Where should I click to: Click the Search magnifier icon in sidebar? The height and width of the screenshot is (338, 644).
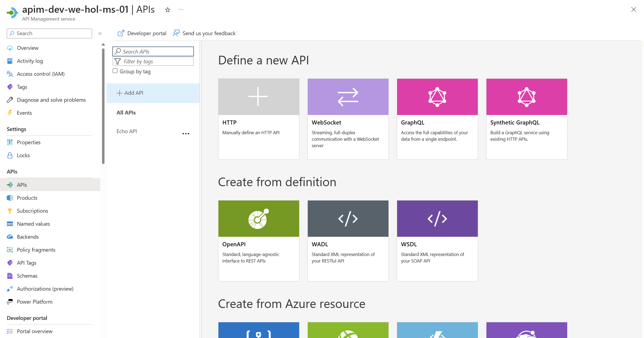point(12,34)
